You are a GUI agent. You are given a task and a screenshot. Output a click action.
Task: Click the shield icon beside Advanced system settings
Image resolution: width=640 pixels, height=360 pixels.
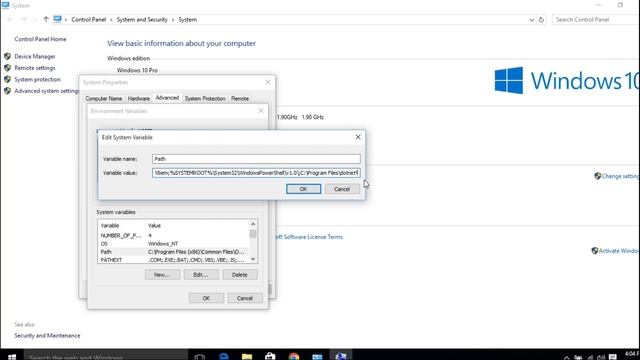(7, 91)
